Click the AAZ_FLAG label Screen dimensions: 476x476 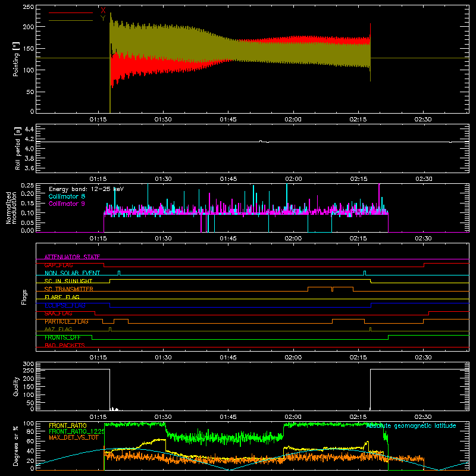coord(58,329)
